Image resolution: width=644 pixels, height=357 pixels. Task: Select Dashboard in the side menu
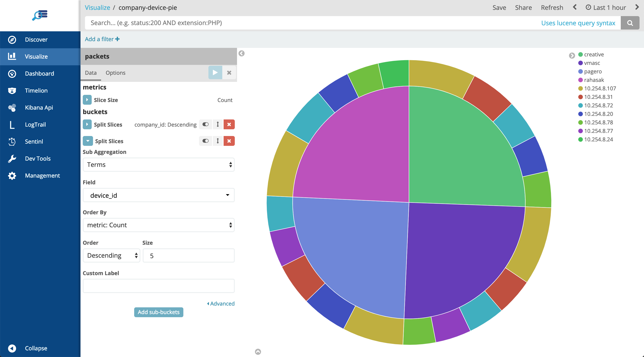[x=39, y=74]
